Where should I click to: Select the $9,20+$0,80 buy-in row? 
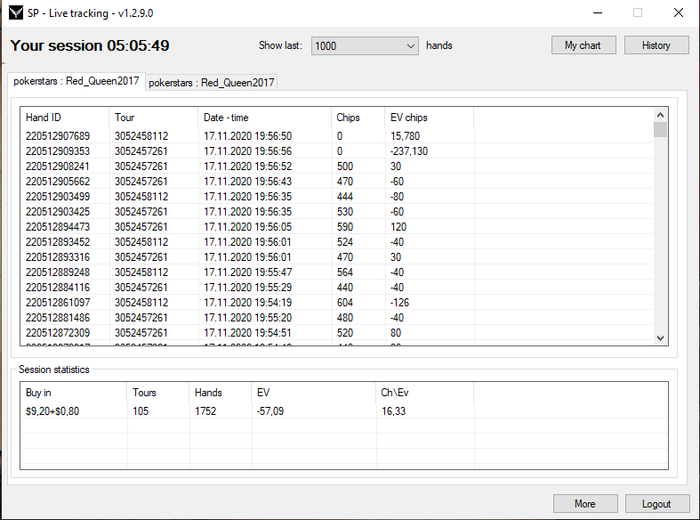coord(344,411)
